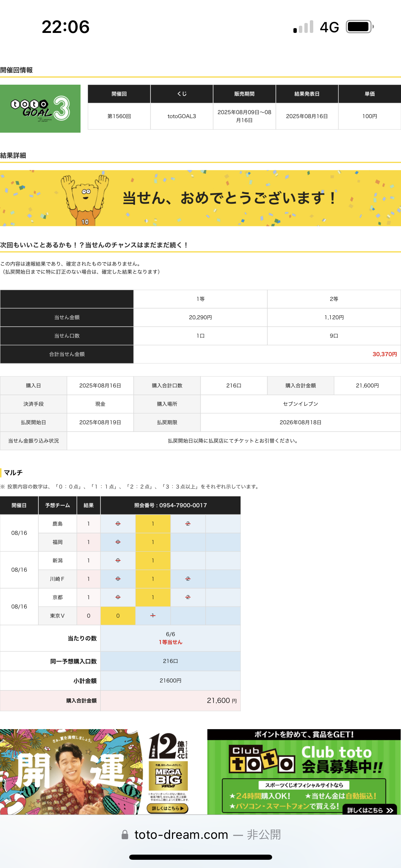
Task: Click the red 1等当せん result text
Action: [170, 642]
